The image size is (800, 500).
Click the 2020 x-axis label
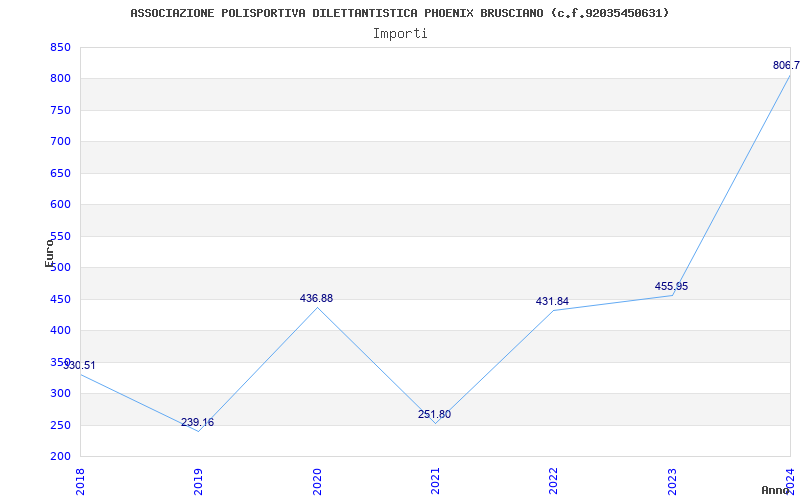pos(317,481)
